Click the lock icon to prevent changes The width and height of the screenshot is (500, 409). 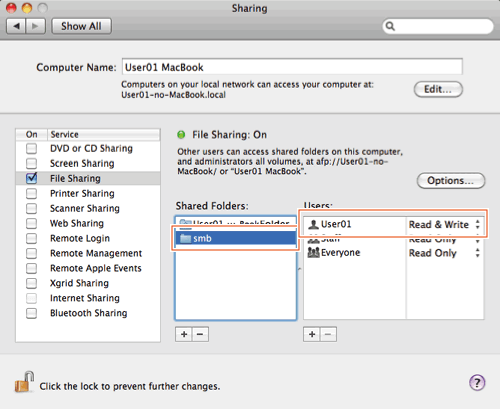click(x=25, y=382)
